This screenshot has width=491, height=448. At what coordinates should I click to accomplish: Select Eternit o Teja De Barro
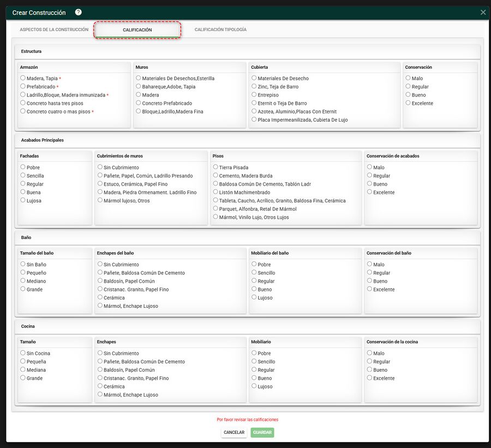[x=254, y=103]
